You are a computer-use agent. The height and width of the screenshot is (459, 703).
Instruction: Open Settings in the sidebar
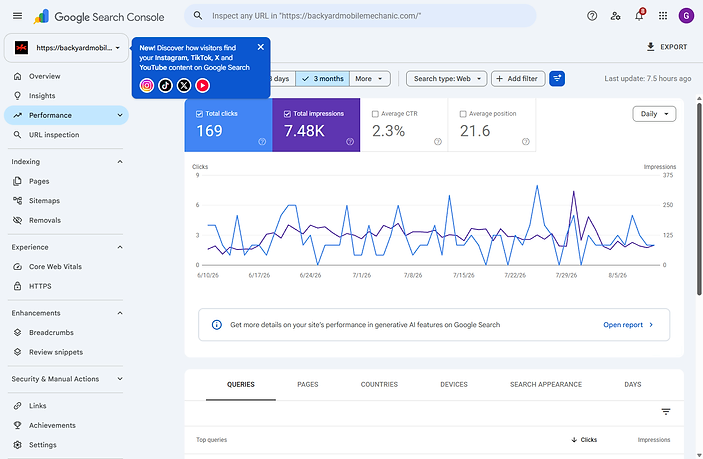coord(66,445)
